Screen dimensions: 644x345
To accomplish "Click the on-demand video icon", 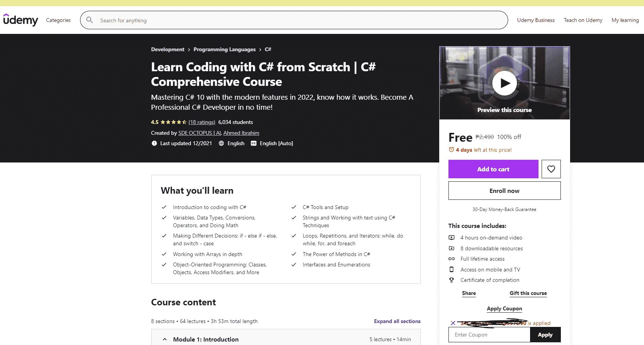I will (x=452, y=238).
